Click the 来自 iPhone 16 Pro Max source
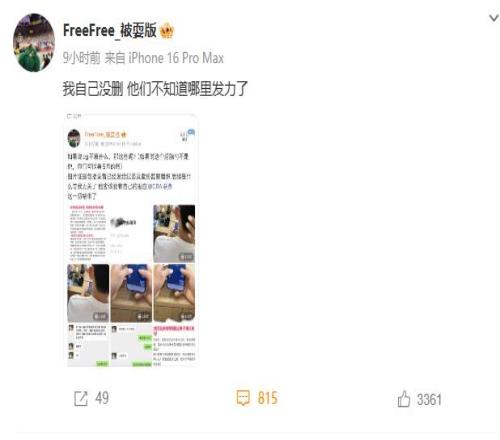Screen dimensions: 500x440 [x=164, y=58]
